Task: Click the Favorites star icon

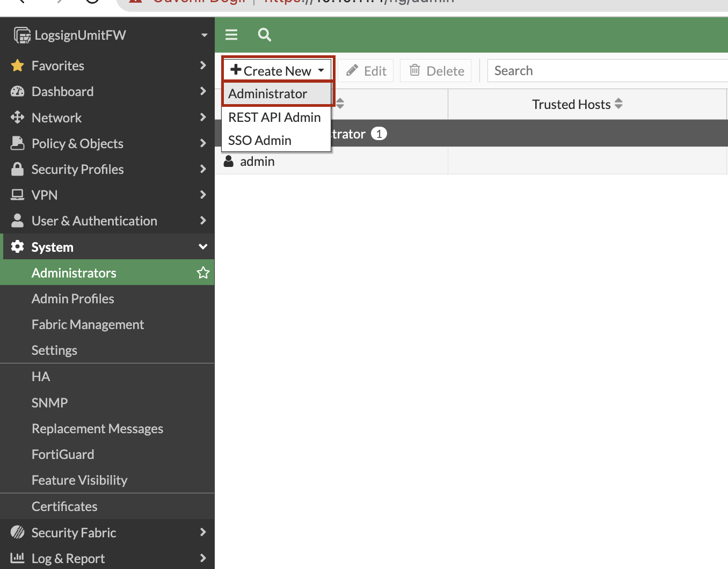Action: pos(18,65)
